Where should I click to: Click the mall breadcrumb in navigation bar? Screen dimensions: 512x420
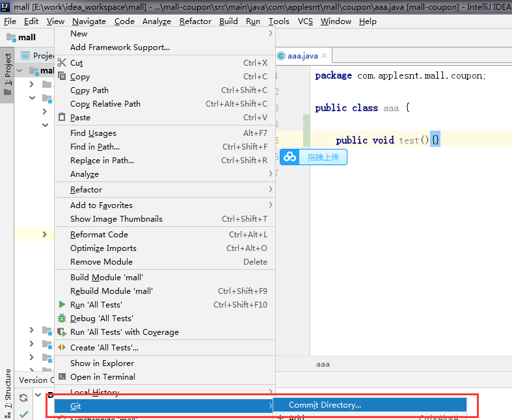pos(21,38)
